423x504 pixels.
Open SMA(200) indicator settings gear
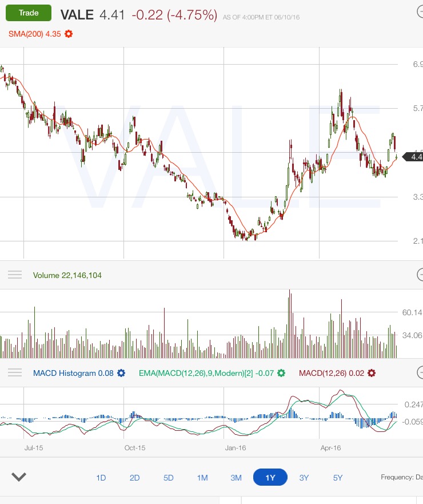(69, 34)
